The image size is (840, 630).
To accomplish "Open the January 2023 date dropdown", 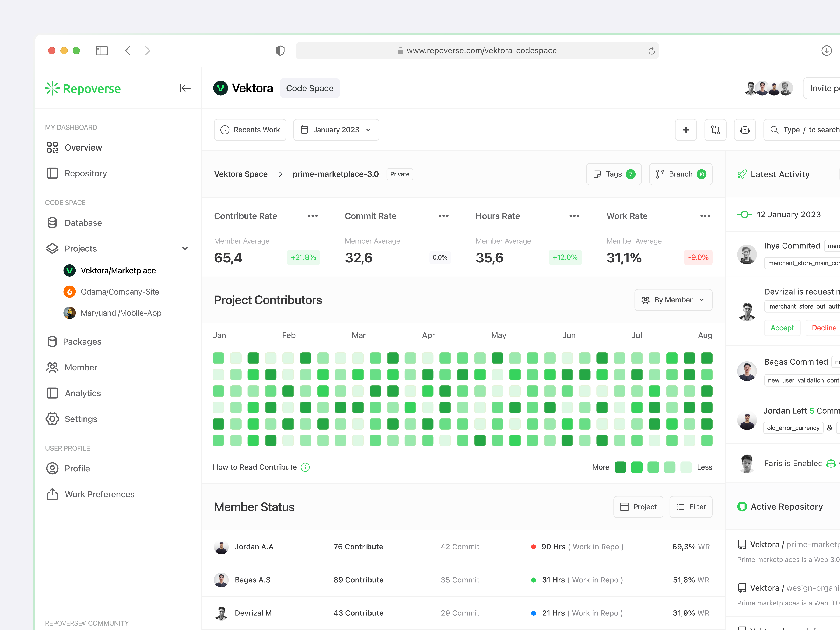I will [336, 130].
